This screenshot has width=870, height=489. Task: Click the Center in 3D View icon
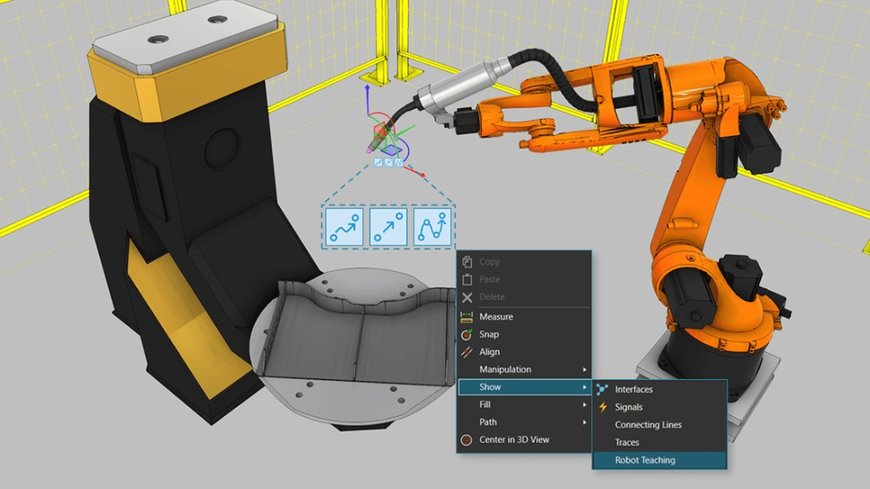tap(467, 440)
